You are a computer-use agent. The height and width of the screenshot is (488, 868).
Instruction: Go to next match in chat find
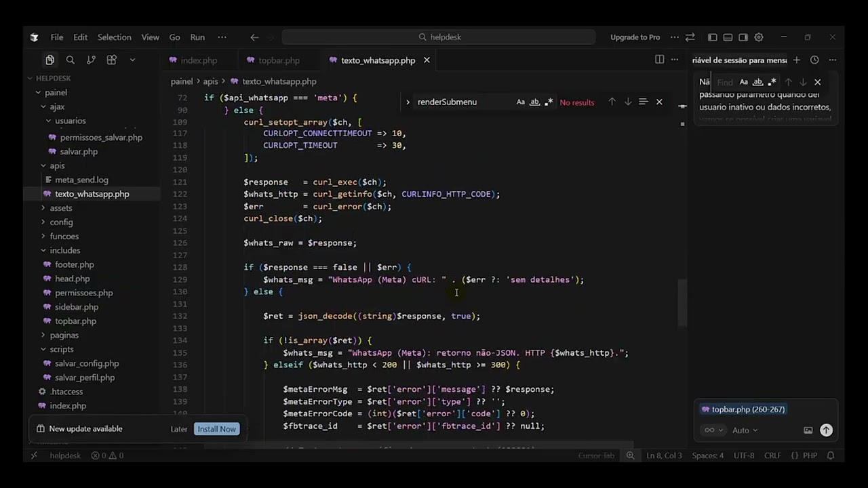point(803,82)
